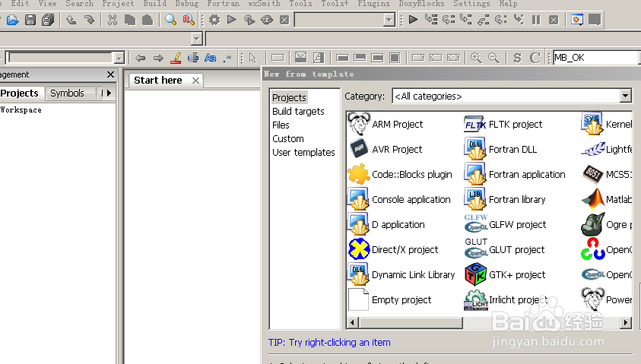Open the Build menu
This screenshot has width=641, height=364.
[x=154, y=4]
